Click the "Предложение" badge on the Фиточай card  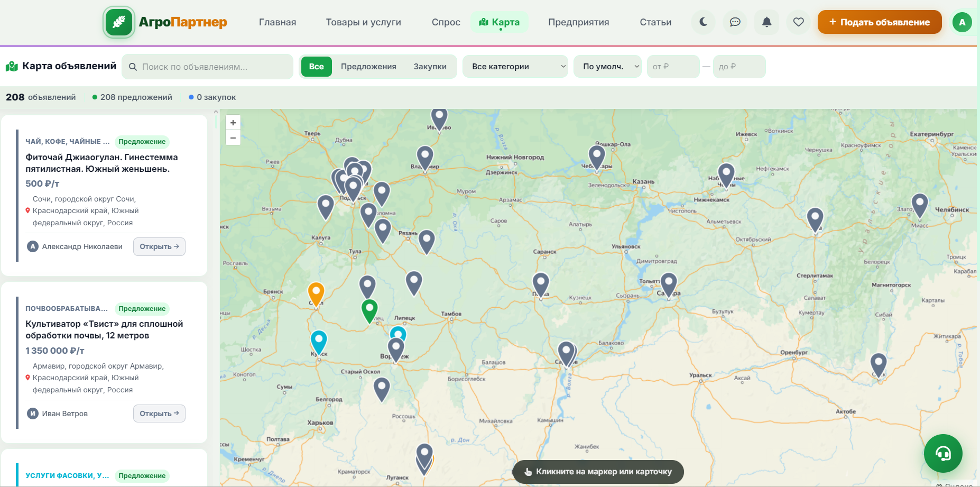pos(142,142)
